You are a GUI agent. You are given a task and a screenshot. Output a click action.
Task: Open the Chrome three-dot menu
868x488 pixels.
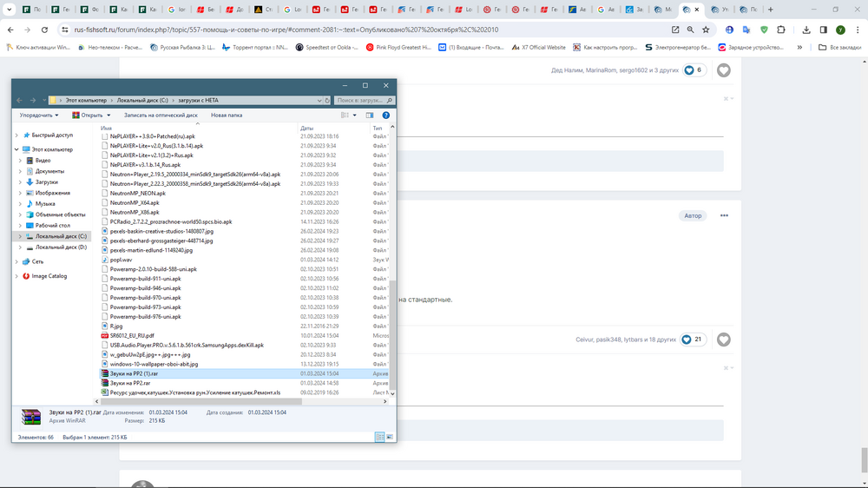tap(857, 30)
